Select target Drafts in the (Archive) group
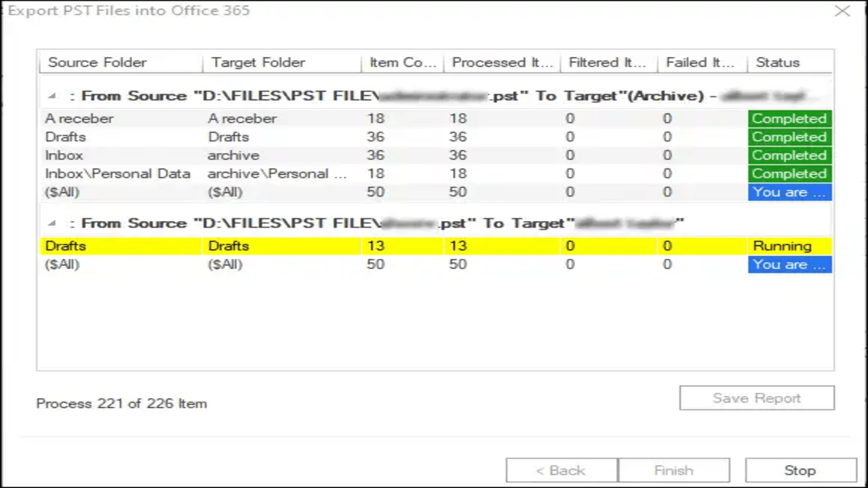Image resolution: width=868 pixels, height=488 pixels. (x=229, y=137)
